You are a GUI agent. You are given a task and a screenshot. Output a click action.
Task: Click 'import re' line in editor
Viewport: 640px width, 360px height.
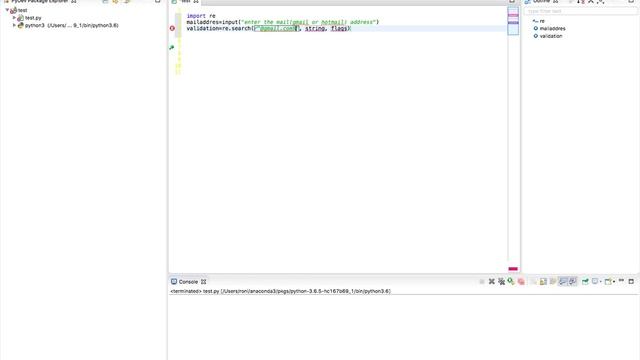coord(201,16)
